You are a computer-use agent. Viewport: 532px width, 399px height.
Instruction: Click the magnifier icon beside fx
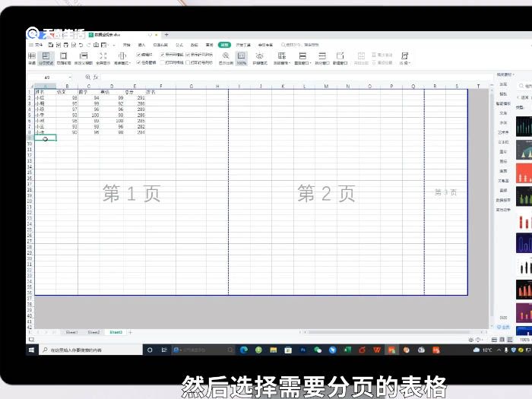[88, 78]
